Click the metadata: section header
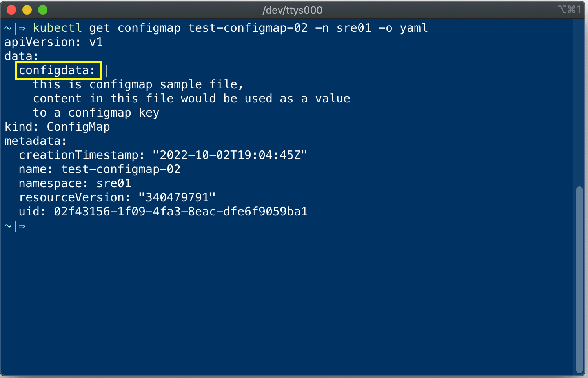This screenshot has height=378, width=588. click(35, 141)
